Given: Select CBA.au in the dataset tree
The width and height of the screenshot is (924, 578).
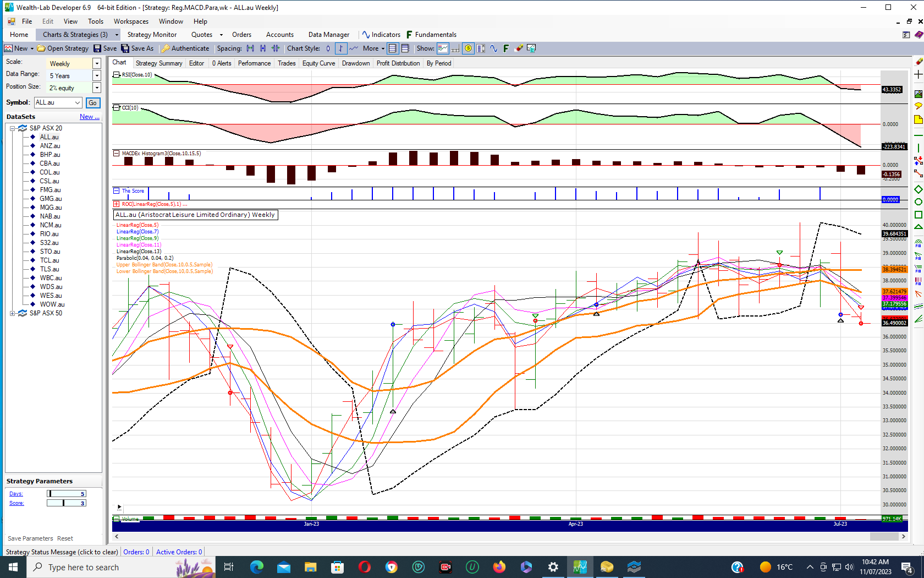Looking at the screenshot, I should point(50,163).
